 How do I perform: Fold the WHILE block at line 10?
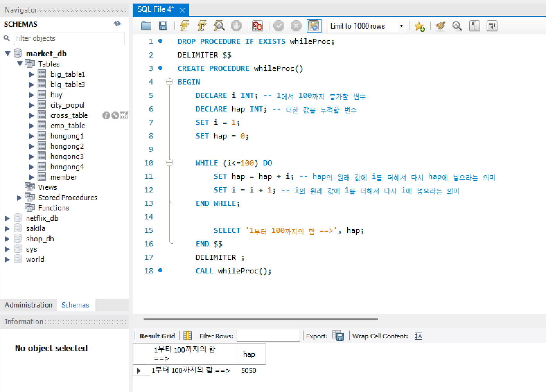coord(170,163)
